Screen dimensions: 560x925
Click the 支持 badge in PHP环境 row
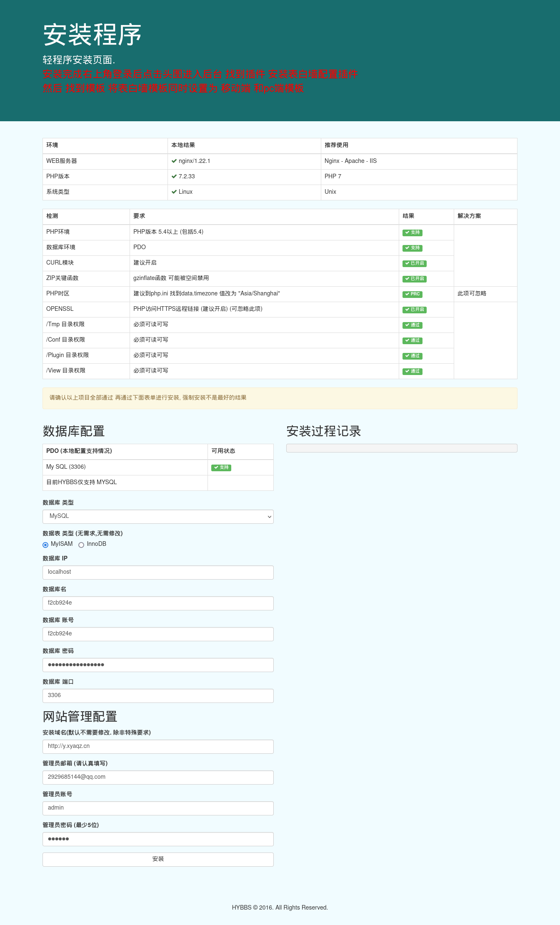tap(412, 233)
